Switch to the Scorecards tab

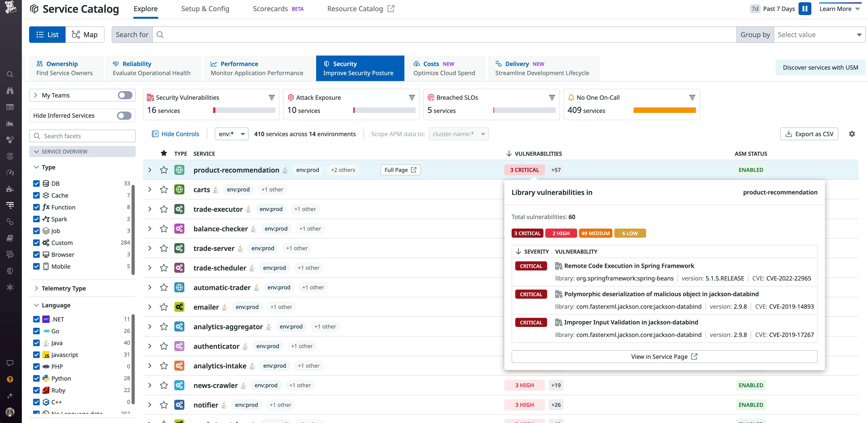270,8
